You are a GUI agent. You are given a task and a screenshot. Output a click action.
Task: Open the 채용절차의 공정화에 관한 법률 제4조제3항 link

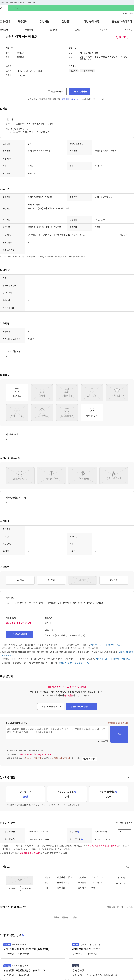tap(107, 645)
